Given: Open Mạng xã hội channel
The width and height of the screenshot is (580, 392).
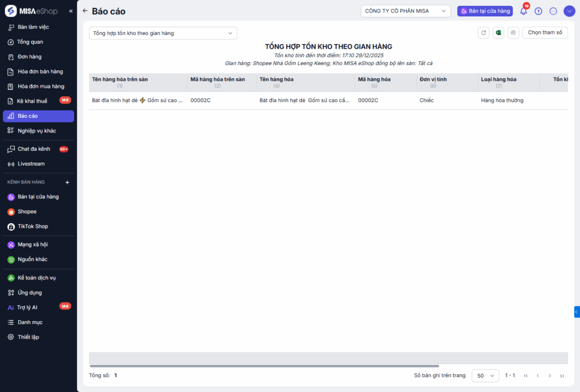Looking at the screenshot, I should (39, 245).
